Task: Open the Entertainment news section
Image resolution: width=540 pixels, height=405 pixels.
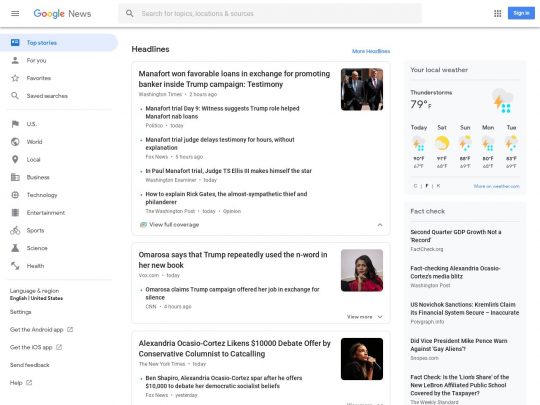Action: pos(46,212)
